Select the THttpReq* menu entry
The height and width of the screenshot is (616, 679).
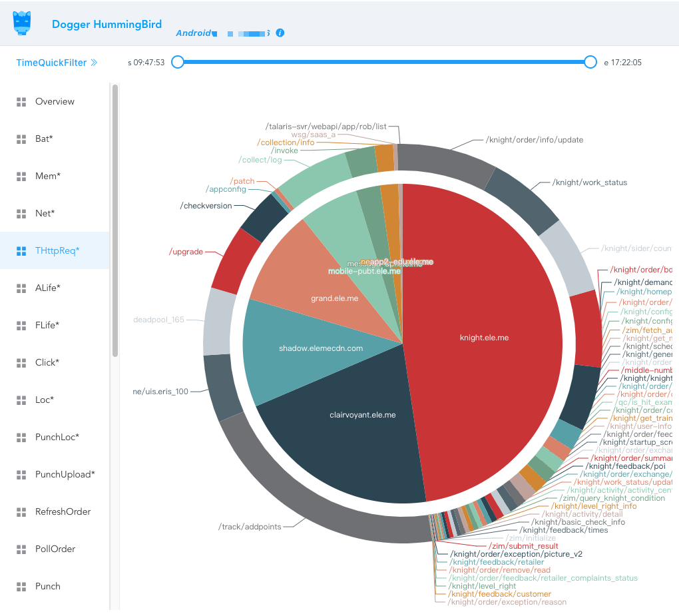point(55,251)
